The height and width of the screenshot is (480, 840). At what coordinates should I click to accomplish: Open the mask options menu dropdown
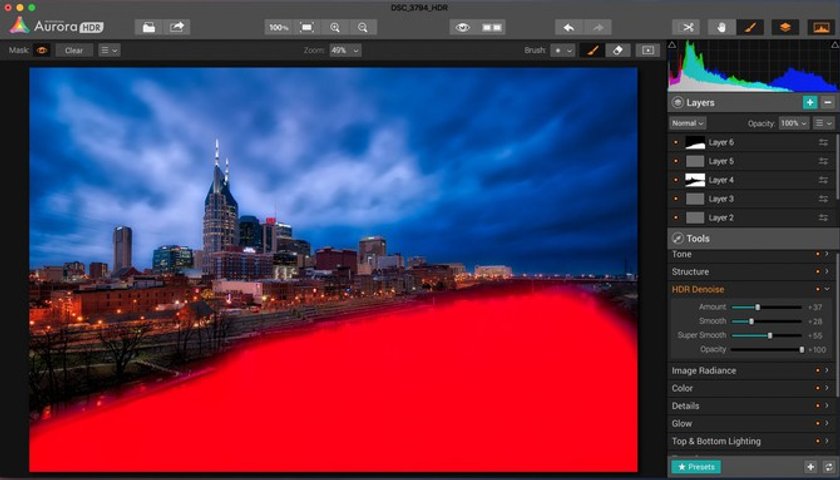[109, 50]
